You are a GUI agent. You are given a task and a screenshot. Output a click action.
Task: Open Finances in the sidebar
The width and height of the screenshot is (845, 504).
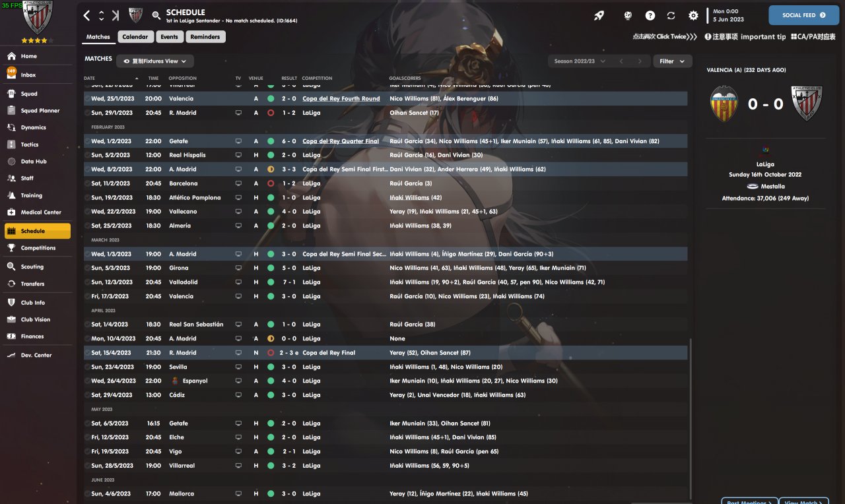tap(38, 336)
